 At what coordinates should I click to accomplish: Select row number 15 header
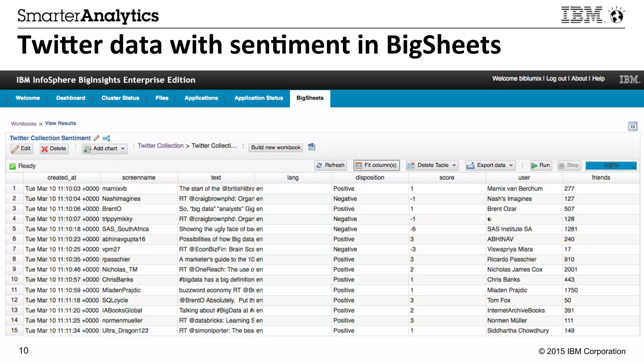coord(14,330)
